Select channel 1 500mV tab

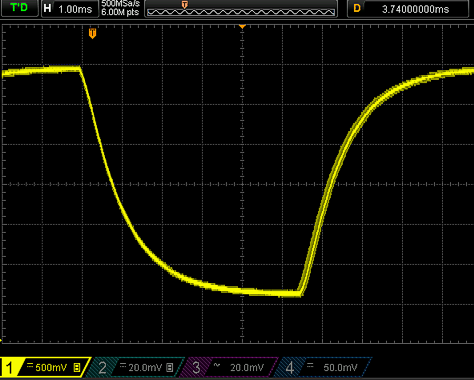click(45, 368)
